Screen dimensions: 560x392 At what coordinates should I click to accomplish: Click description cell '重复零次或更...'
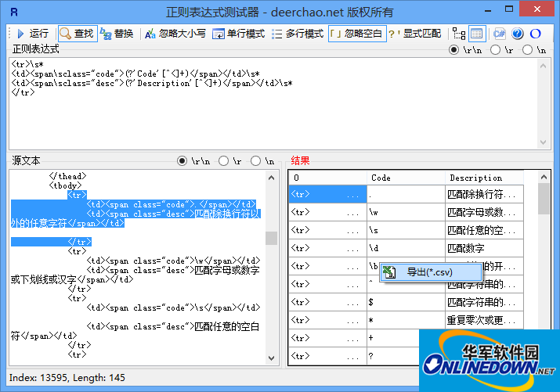[x=484, y=320]
